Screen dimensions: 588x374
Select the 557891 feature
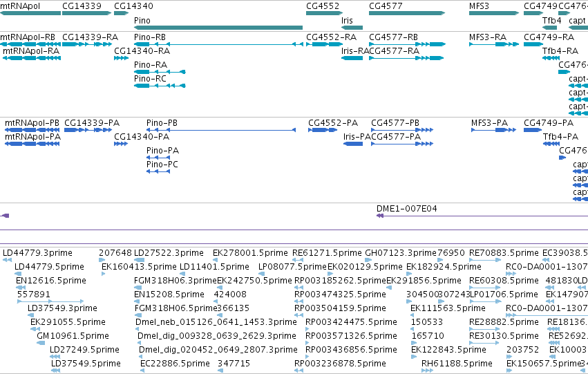point(50,301)
